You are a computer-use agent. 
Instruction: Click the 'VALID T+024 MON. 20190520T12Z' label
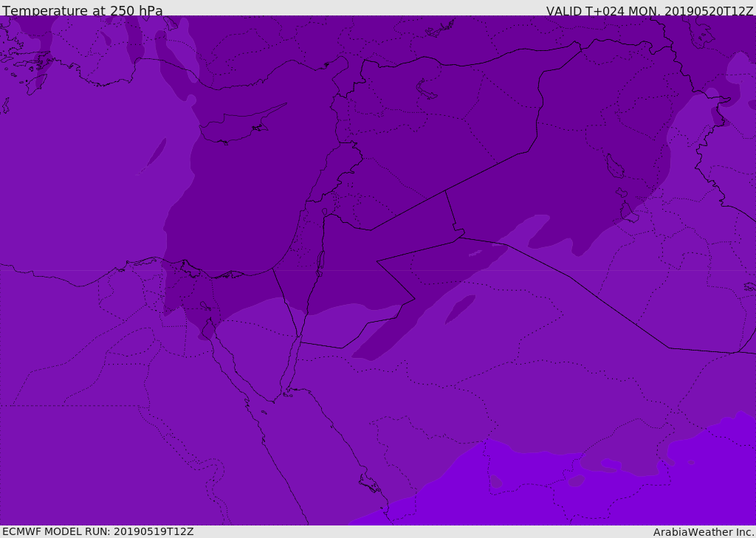650,11
